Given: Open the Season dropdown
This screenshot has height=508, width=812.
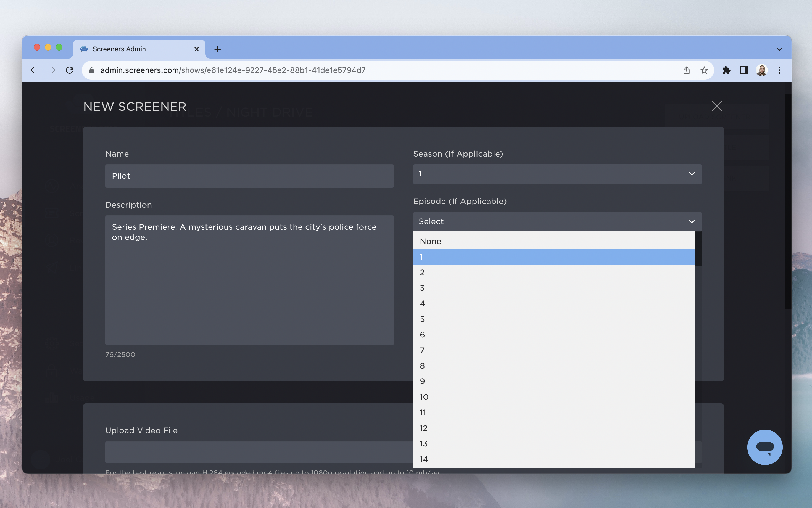Looking at the screenshot, I should click(557, 174).
